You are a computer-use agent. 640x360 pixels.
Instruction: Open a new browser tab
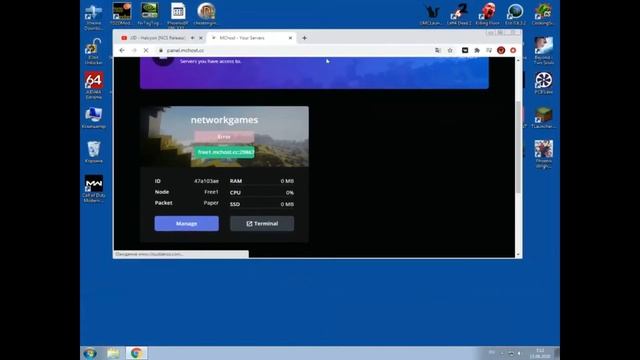pyautogui.click(x=304, y=38)
